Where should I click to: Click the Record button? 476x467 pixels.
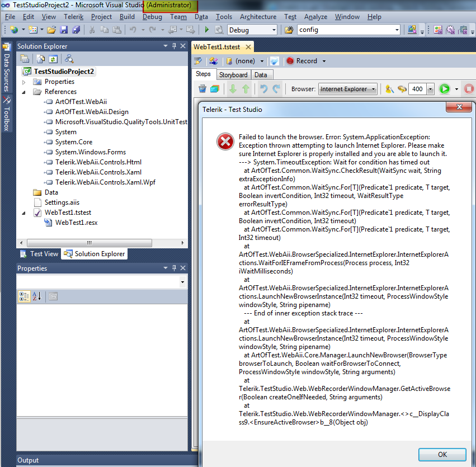302,61
